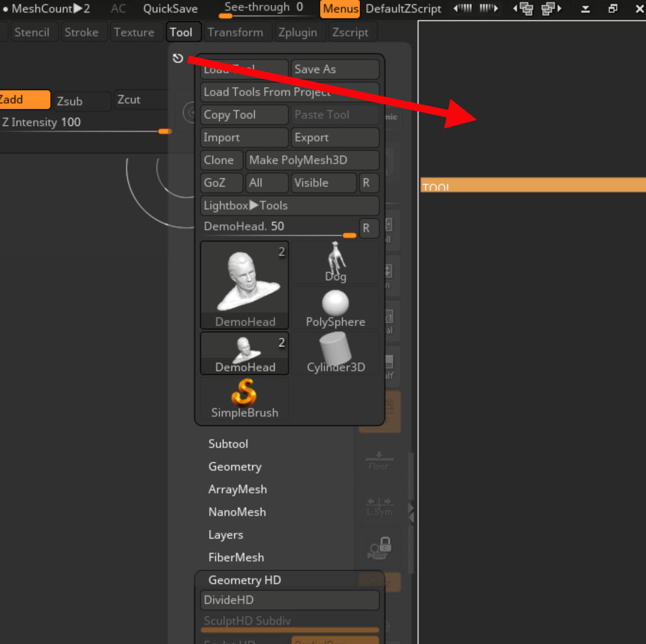Click the DivideHD button
The width and height of the screenshot is (646, 644).
290,600
